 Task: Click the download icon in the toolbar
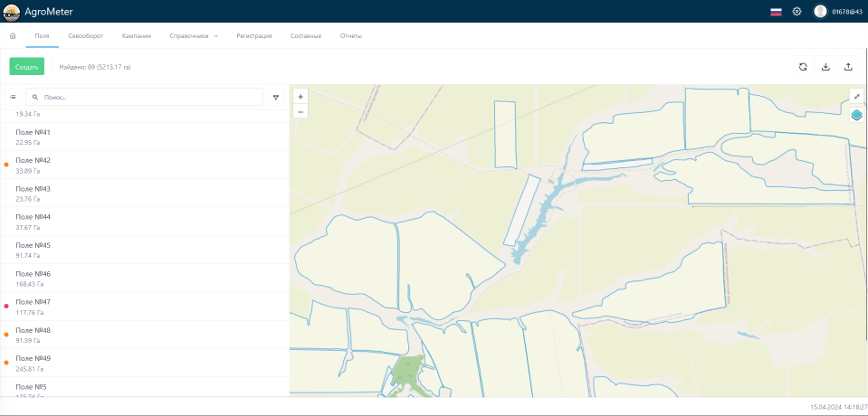[x=825, y=66]
